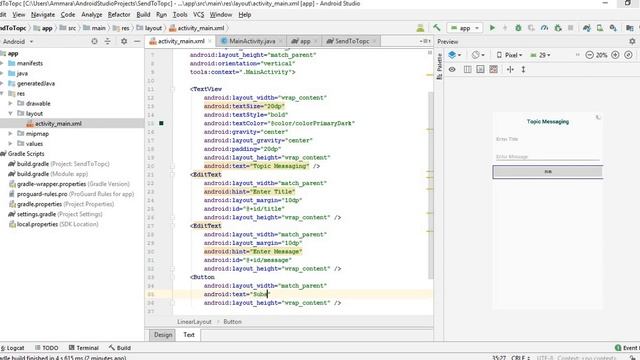Open AVD Manager phone icon
Image resolution: width=640 pixels, height=360 pixels.
[x=600, y=28]
